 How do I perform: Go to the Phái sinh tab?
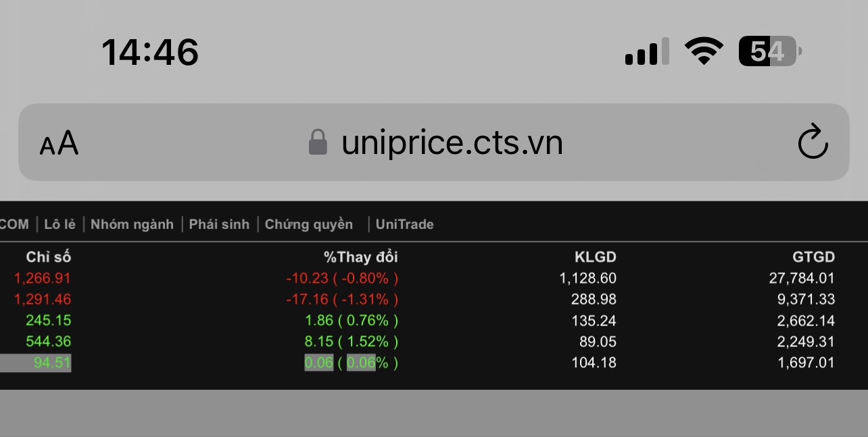[x=219, y=224]
